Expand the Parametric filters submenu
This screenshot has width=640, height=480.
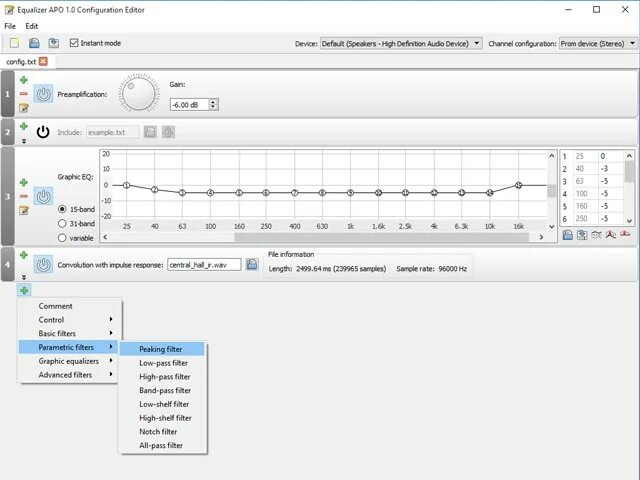(x=68, y=347)
